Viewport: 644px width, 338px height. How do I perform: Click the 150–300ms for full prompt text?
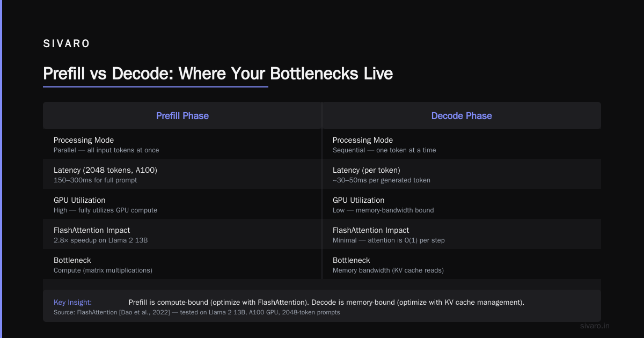(95, 180)
